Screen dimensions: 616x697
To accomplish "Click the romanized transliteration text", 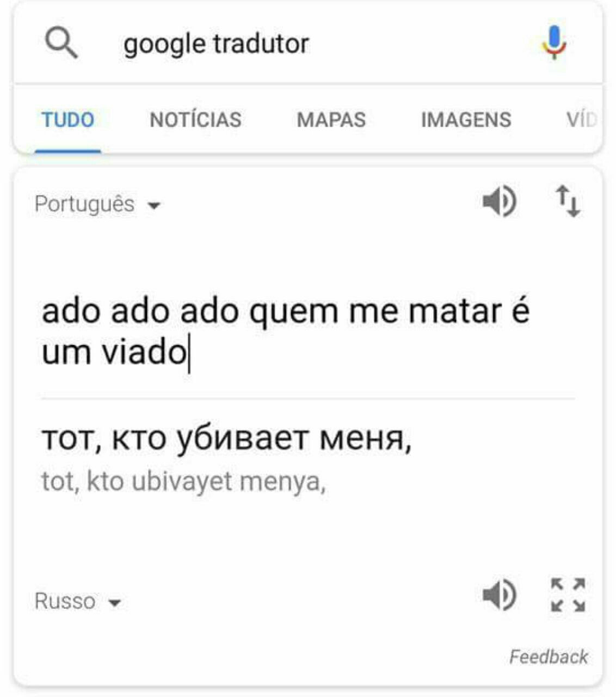I will (x=184, y=482).
